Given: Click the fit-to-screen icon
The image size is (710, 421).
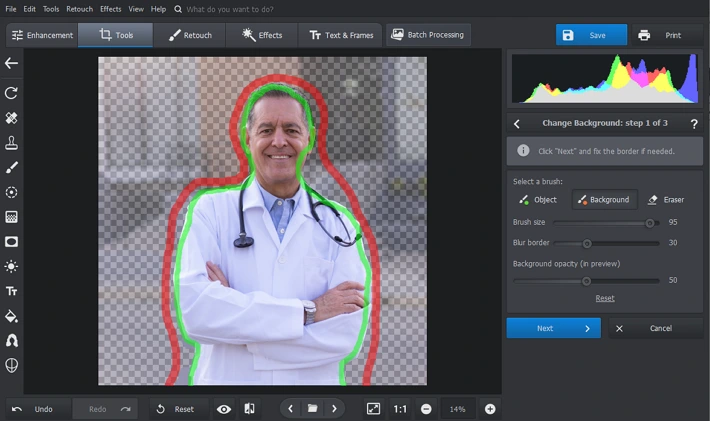Looking at the screenshot, I should [x=373, y=409].
